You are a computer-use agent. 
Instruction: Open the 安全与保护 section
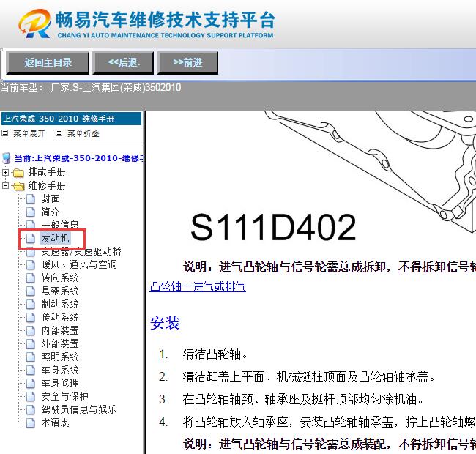(x=64, y=396)
